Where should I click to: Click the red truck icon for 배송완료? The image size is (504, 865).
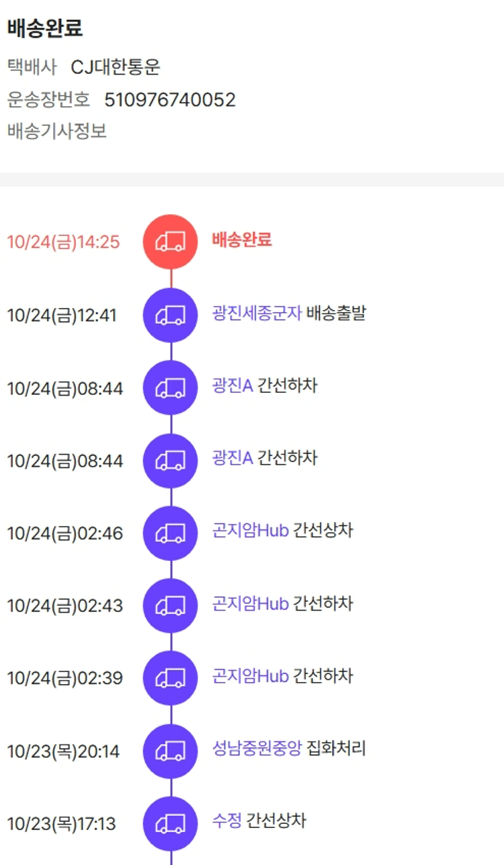pos(171,241)
